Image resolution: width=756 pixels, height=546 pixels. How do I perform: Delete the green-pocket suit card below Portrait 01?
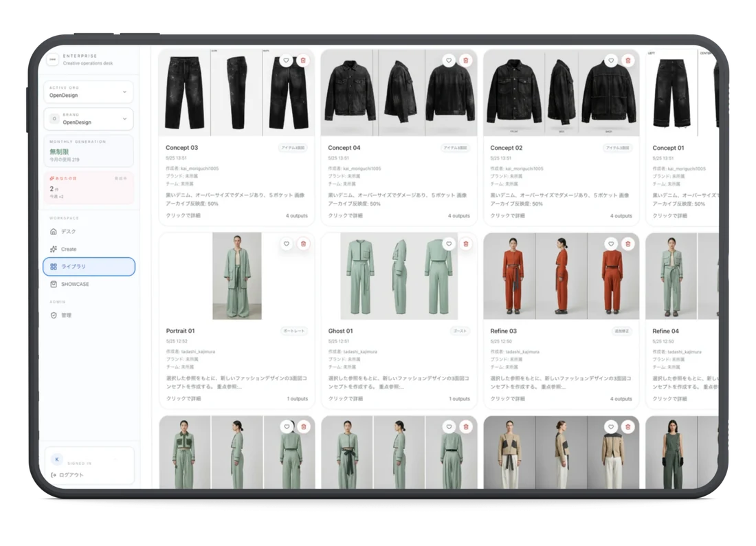click(304, 426)
